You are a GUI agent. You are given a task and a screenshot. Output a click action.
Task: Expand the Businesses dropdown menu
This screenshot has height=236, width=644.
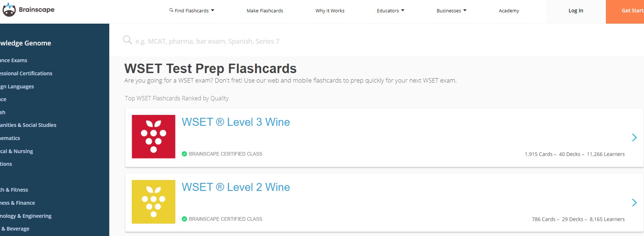452,11
